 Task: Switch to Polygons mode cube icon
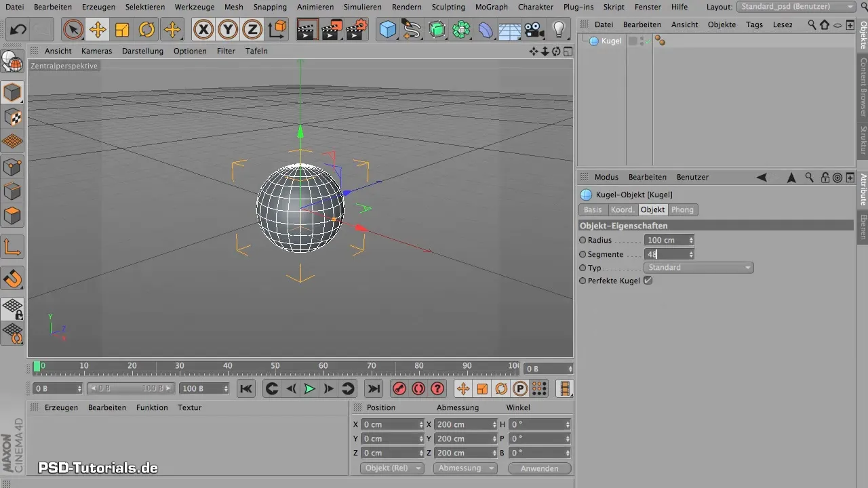pos(13,216)
